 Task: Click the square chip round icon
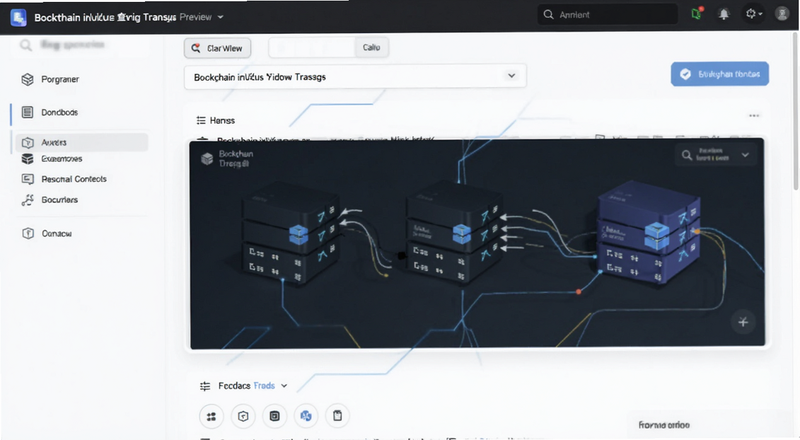pos(274,417)
